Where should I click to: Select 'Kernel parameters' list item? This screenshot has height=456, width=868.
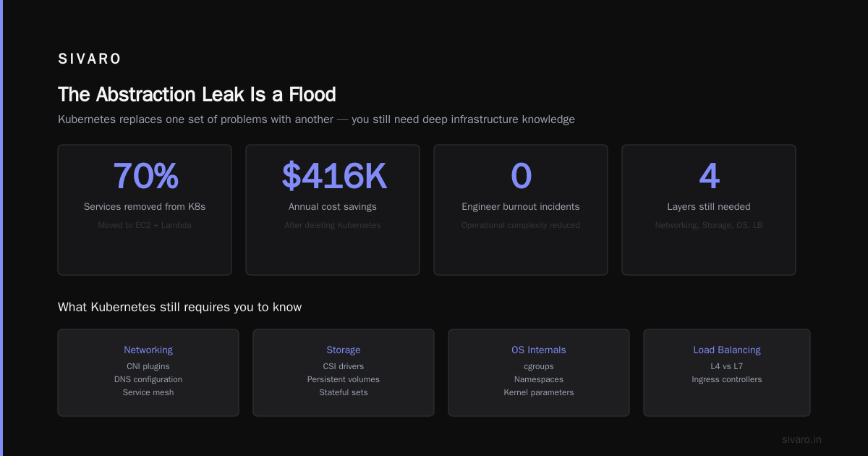[x=539, y=392]
